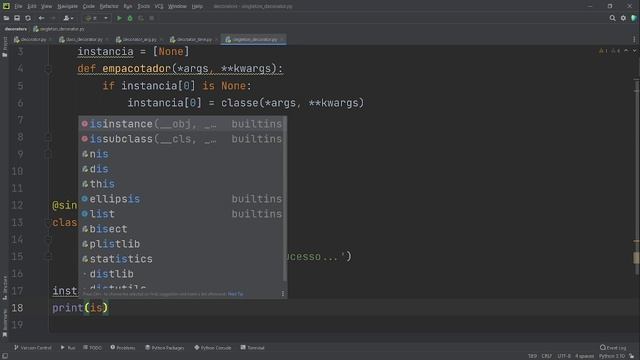Choose nis completion suggestion
The width and height of the screenshot is (640, 360).
(x=182, y=154)
